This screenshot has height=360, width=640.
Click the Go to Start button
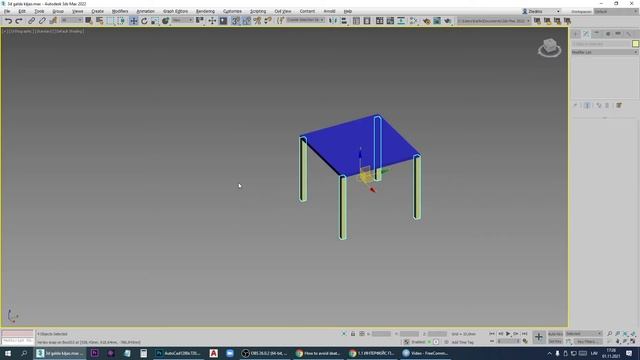pyautogui.click(x=492, y=334)
